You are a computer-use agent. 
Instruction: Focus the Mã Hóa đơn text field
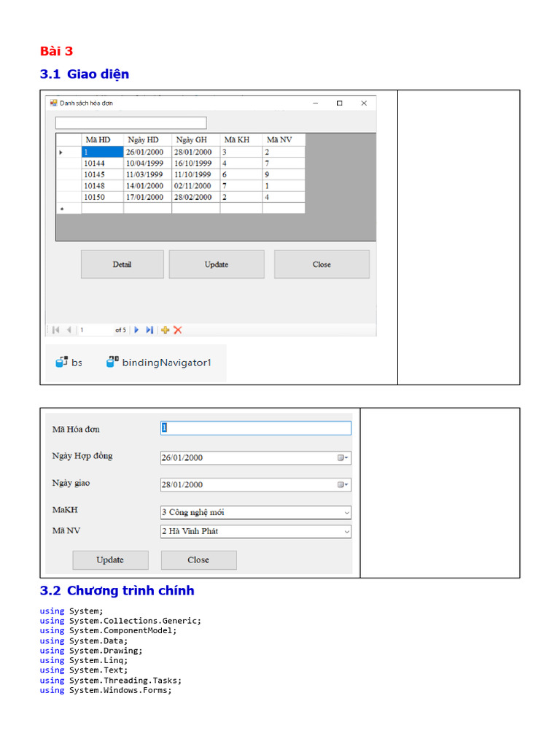pos(256,428)
